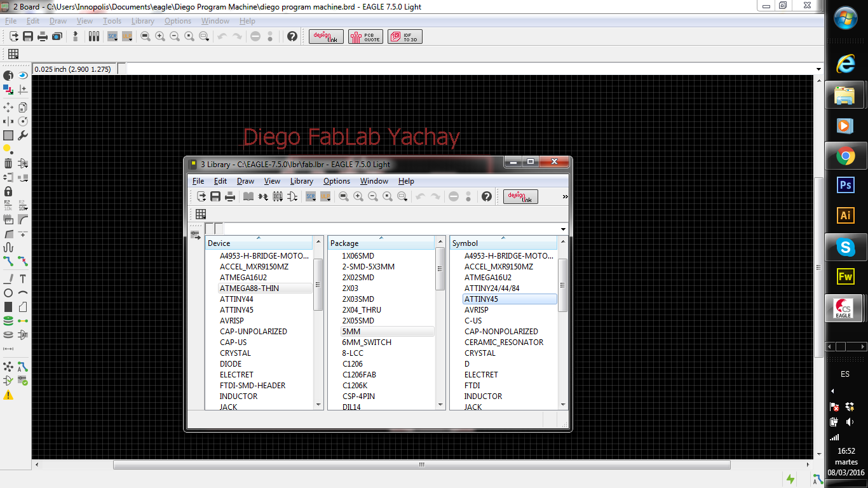868x488 pixels.
Task: Print the board from the Board toolbar
Action: [x=43, y=37]
